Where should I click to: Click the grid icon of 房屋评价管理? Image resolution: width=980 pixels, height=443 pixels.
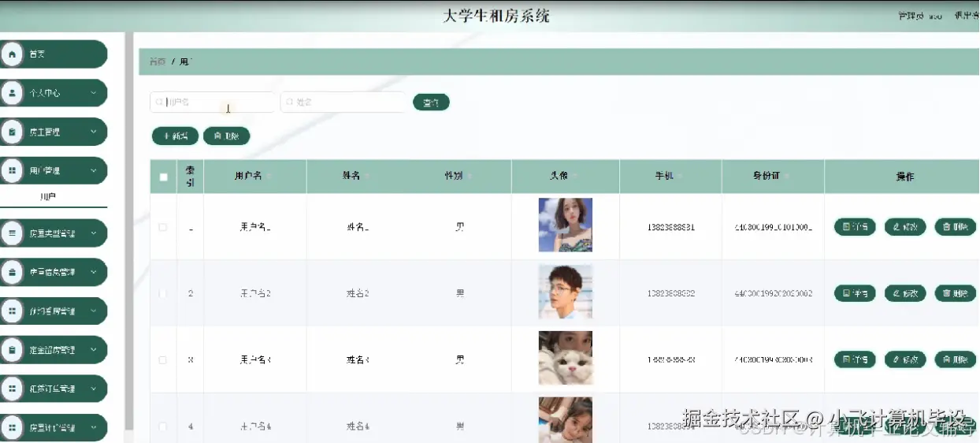(x=12, y=428)
